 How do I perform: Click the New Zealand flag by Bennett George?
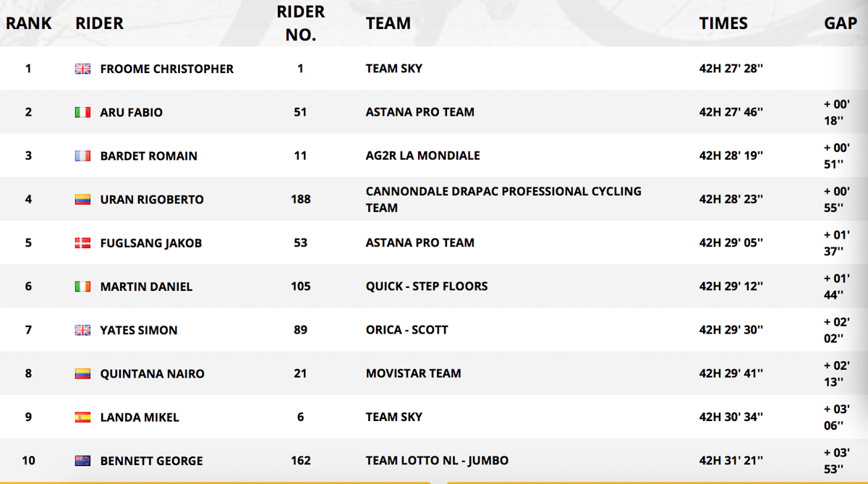(82, 461)
